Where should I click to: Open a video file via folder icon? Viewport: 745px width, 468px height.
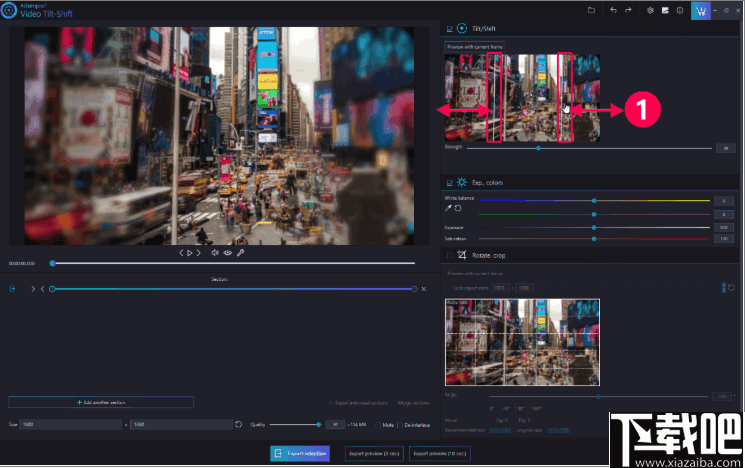click(x=591, y=10)
